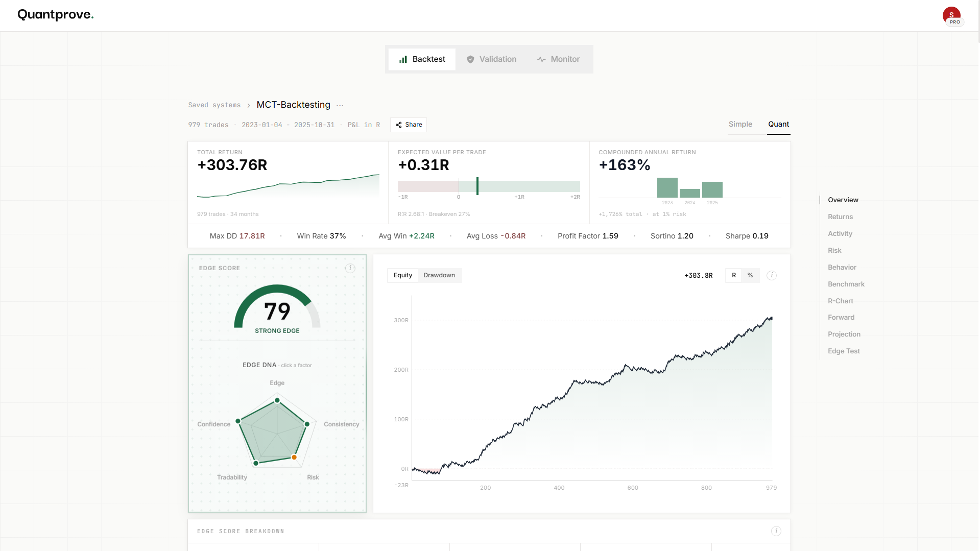Click the Total Return sparkline

[288, 186]
